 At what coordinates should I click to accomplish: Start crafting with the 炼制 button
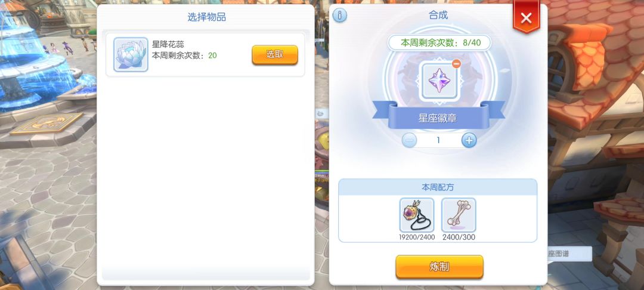tap(439, 267)
